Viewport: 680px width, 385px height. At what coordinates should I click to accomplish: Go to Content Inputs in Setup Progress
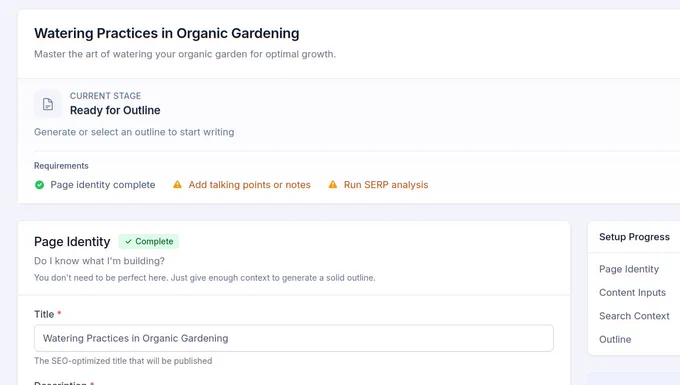(632, 293)
